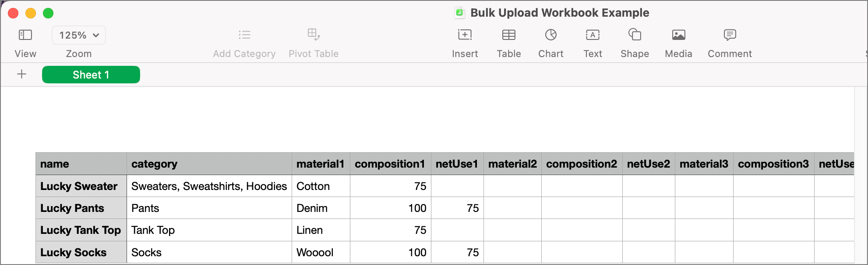Click the Add Category toolbar icon
Viewport: 868px width, 265px height.
coord(244,35)
